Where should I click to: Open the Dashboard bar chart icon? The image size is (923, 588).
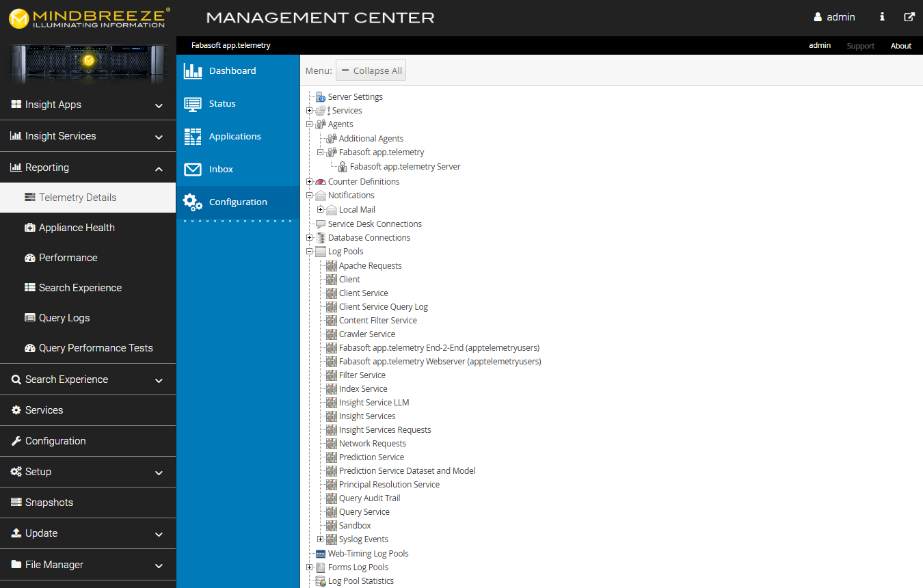pyautogui.click(x=193, y=70)
